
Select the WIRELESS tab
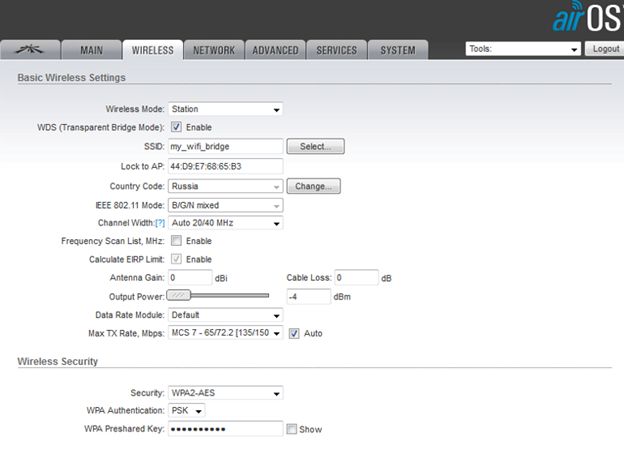(x=153, y=50)
